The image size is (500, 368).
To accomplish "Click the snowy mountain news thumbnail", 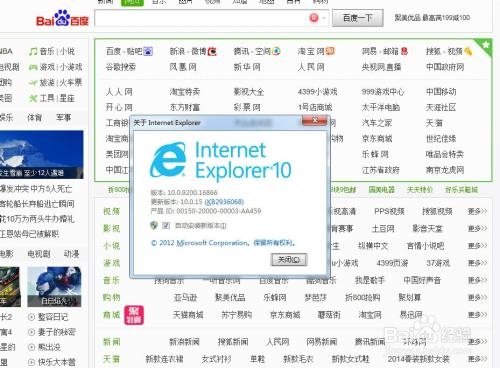I will (41, 154).
